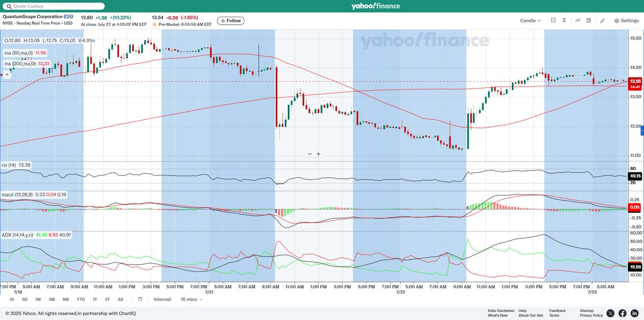Click the 7/21 date label
Screen dimensions: 644x320
click(210, 293)
